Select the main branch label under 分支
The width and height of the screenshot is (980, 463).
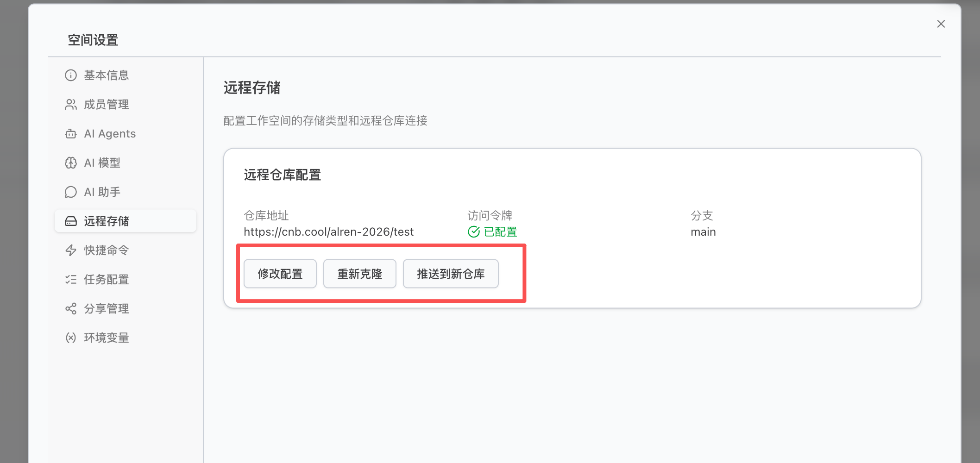point(703,231)
